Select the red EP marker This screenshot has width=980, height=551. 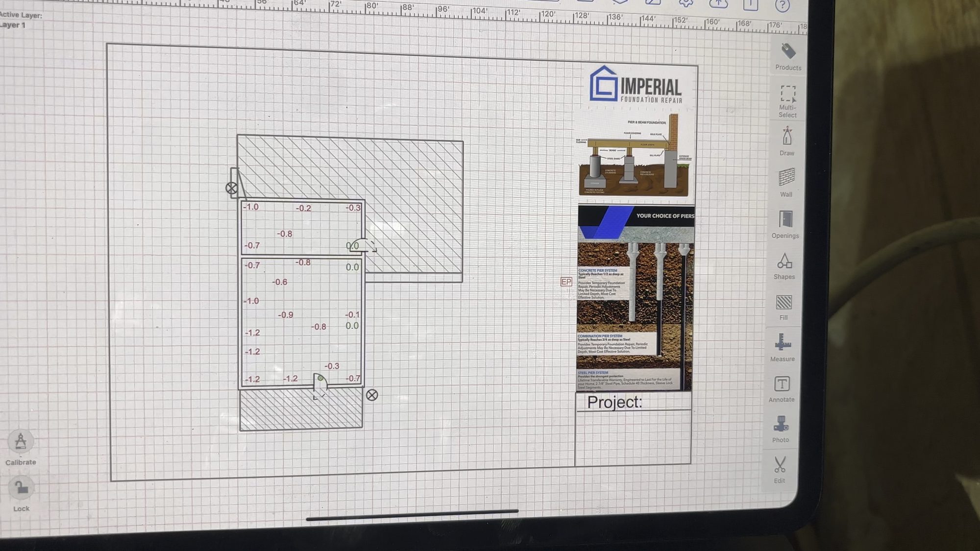pyautogui.click(x=566, y=282)
